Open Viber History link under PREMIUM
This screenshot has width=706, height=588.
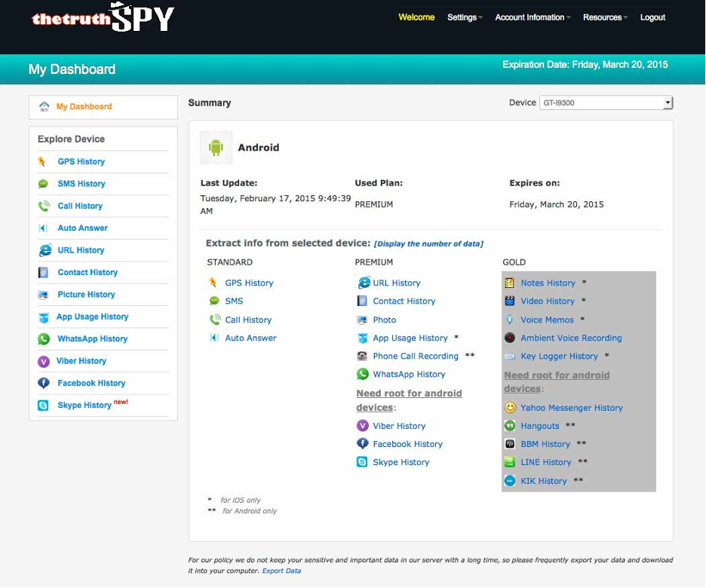point(399,426)
